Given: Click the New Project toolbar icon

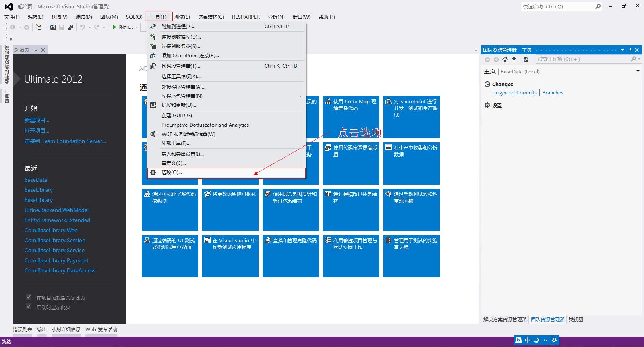Looking at the screenshot, I should pos(39,27).
